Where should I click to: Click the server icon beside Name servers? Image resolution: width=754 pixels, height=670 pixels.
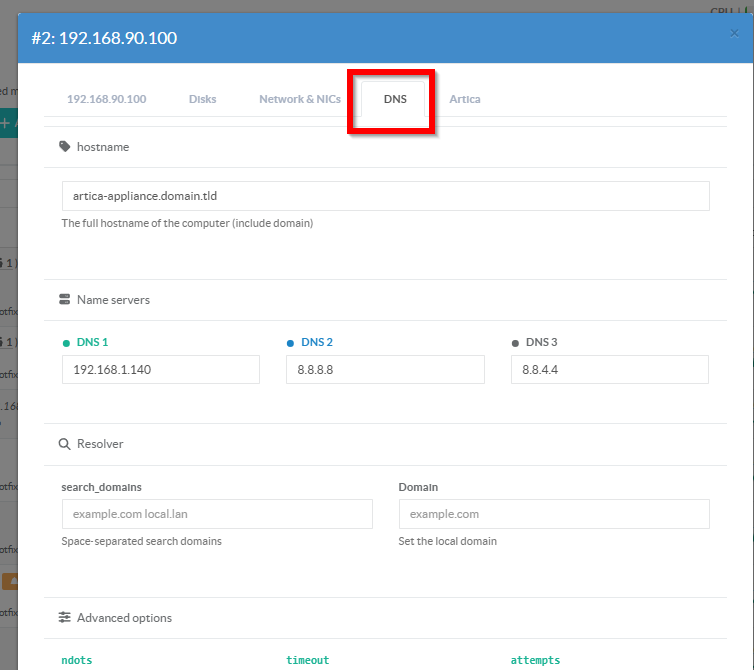pos(65,300)
